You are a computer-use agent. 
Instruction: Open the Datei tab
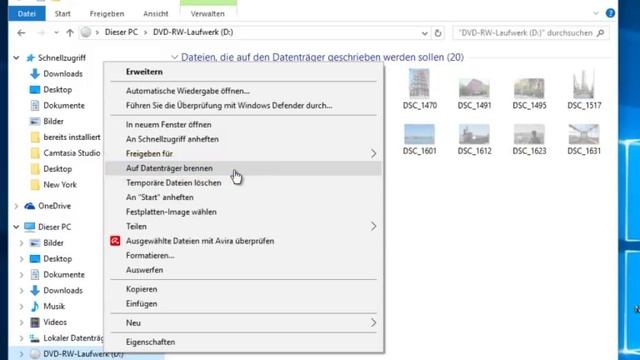point(27,13)
